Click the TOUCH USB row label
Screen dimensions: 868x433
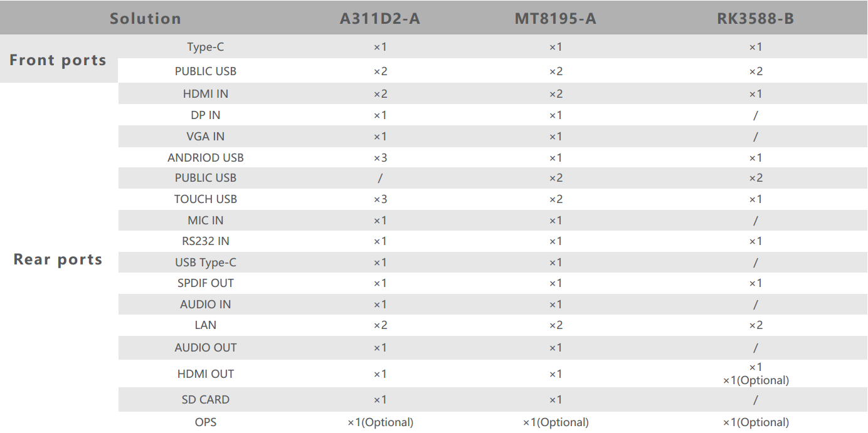[x=206, y=199]
